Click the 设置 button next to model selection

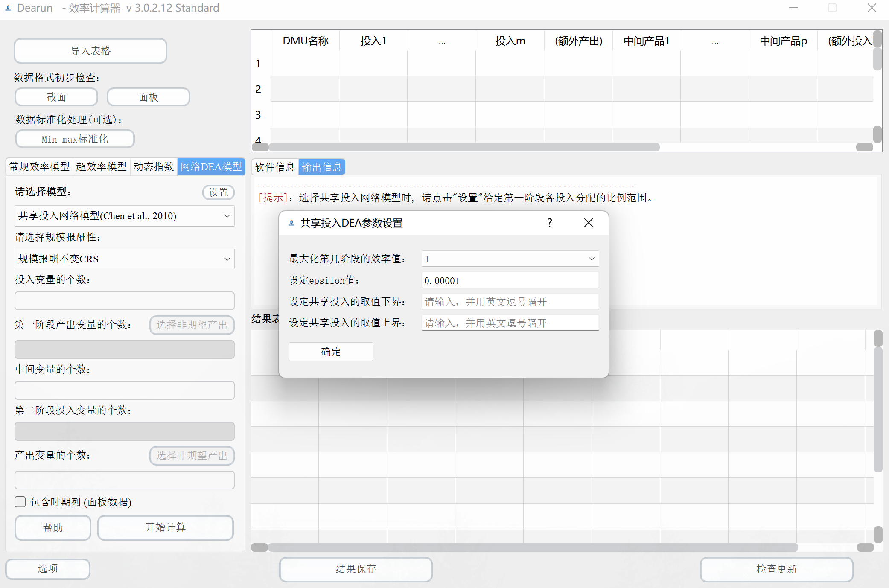218,192
